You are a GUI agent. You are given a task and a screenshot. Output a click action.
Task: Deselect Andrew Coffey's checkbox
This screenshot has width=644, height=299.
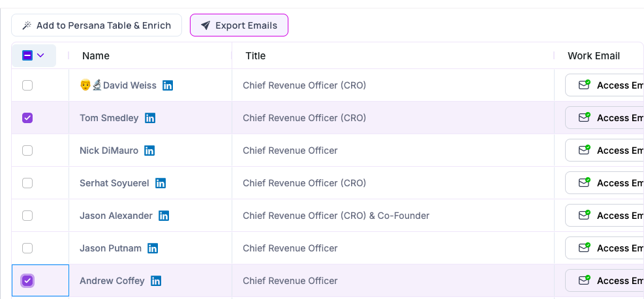point(27,281)
